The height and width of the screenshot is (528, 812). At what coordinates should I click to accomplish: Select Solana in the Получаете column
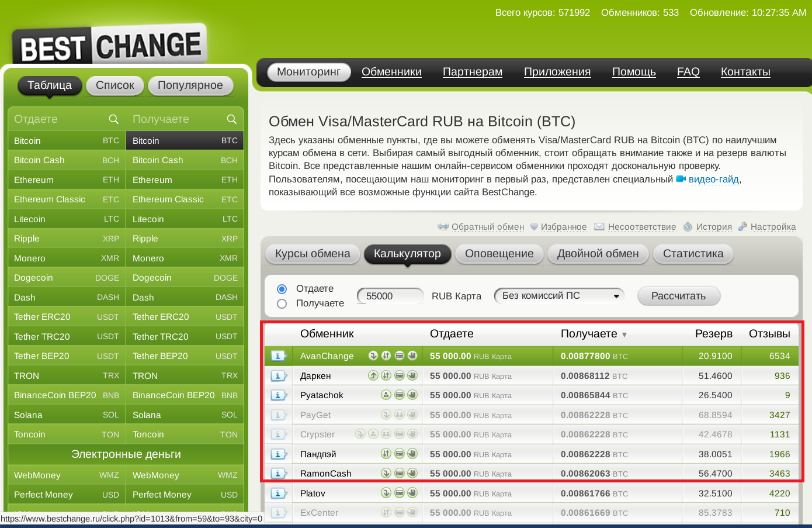(185, 415)
